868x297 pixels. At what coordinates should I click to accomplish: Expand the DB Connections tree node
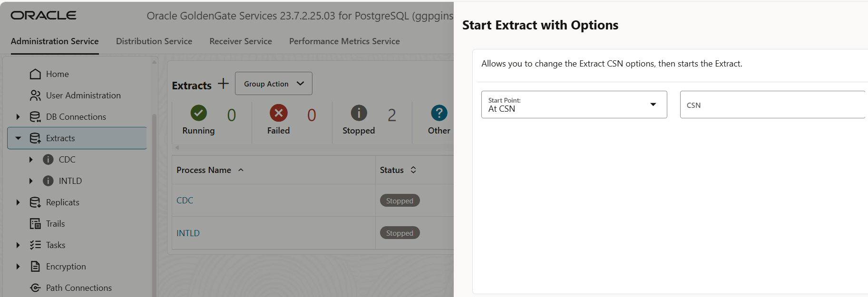point(18,117)
